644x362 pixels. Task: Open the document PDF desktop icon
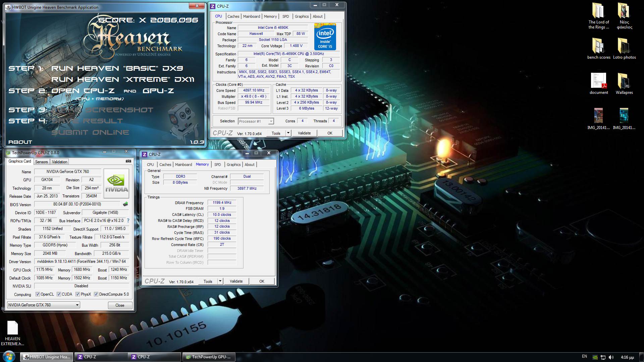[x=599, y=84]
